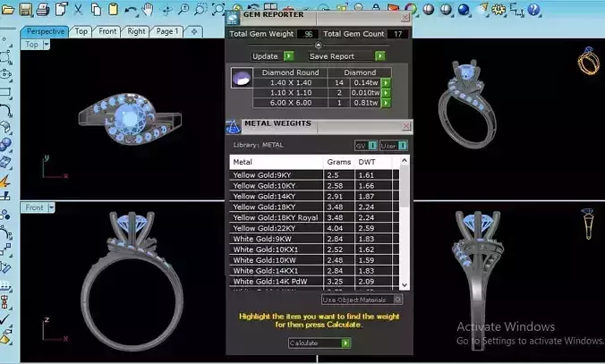The image size is (605, 364).
Task: Copy selection using the copy icon
Action: tap(96, 9)
